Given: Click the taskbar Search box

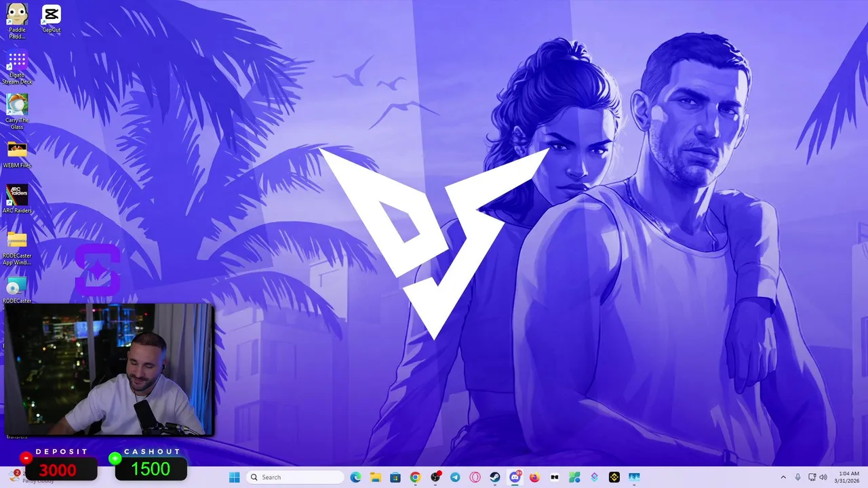Looking at the screenshot, I should 295,477.
